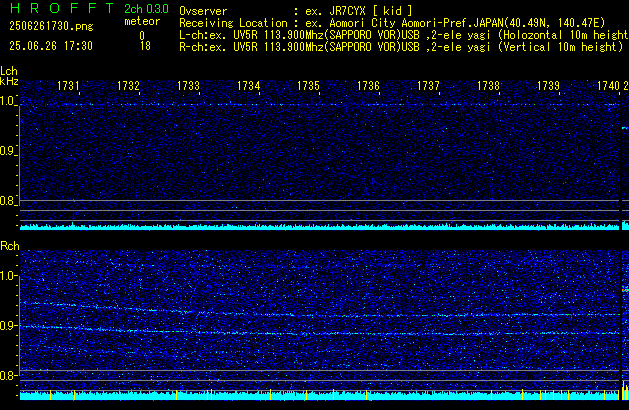Click the 1735 time marker
Image resolution: width=629 pixels, height=410 pixels.
(x=308, y=86)
